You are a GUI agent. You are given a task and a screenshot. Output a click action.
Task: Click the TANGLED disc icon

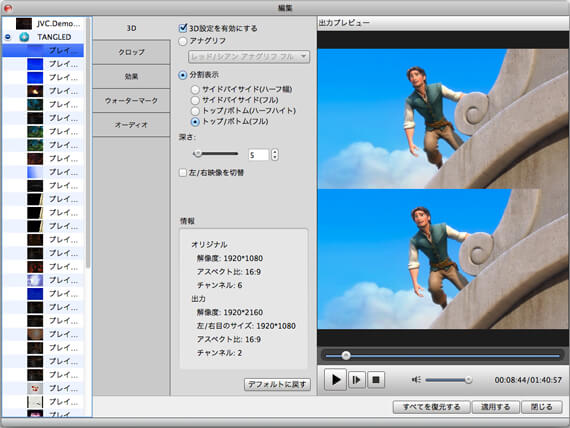pyautogui.click(x=24, y=37)
